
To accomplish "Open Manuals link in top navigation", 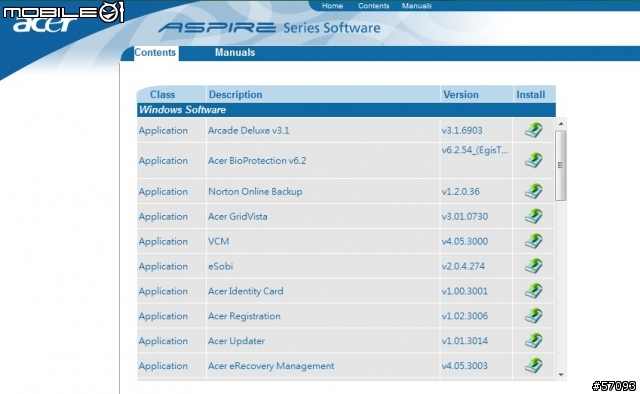I will 416,6.
